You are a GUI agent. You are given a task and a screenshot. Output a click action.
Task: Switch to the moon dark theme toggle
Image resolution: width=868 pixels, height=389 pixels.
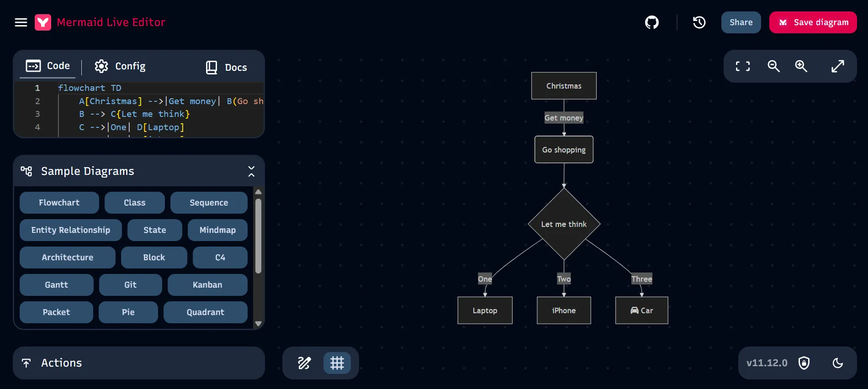point(838,363)
